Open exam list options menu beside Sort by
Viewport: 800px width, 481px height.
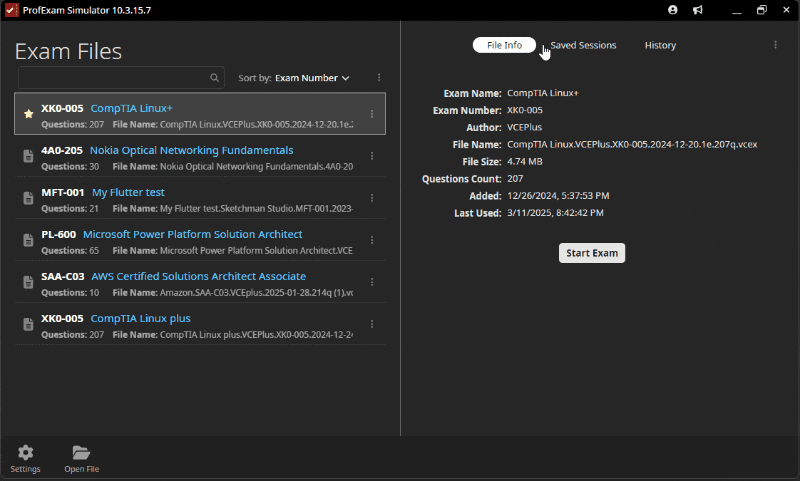point(379,78)
